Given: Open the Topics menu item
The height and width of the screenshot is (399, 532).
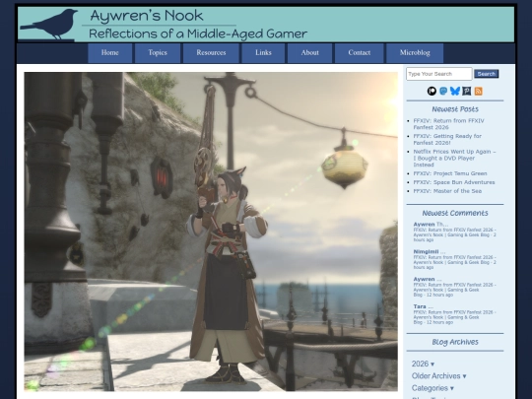Looking at the screenshot, I should pyautogui.click(x=158, y=53).
